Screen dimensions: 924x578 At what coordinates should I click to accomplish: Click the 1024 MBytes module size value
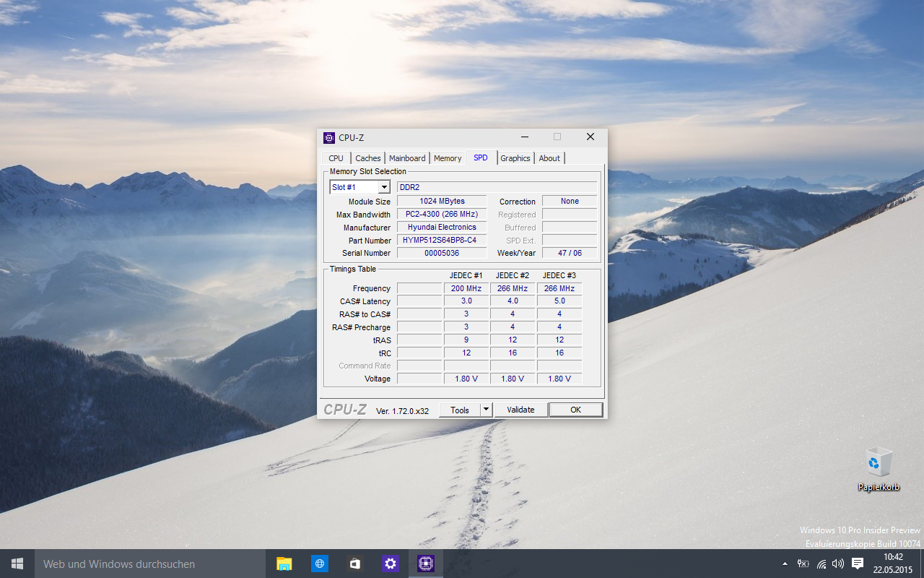tap(442, 201)
